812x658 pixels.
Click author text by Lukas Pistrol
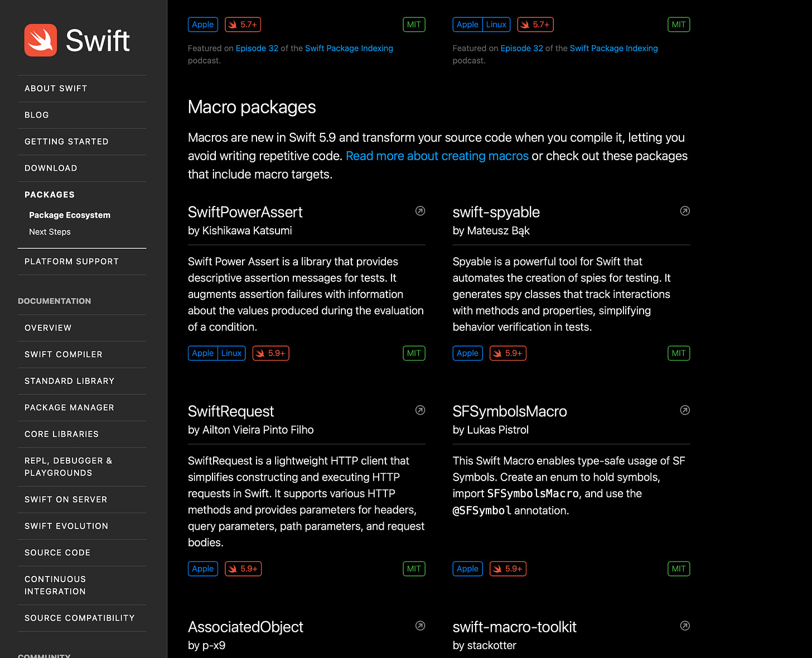click(491, 430)
